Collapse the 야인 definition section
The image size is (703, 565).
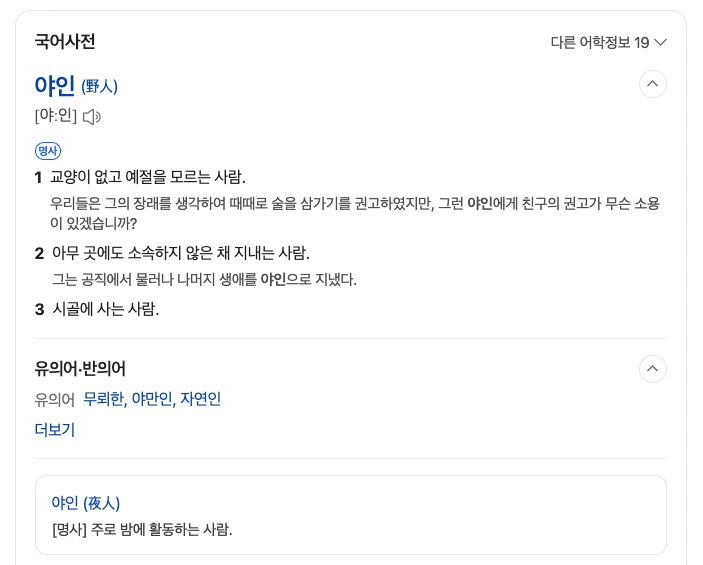tap(653, 84)
